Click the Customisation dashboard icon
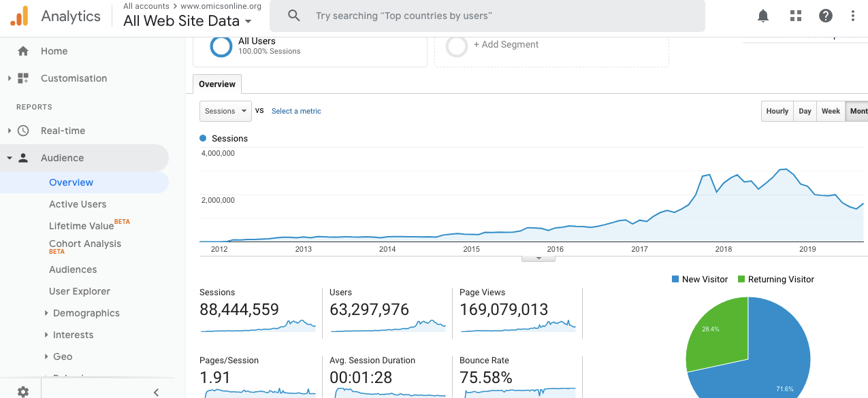Screen dimensions: 868x398 pos(23,78)
